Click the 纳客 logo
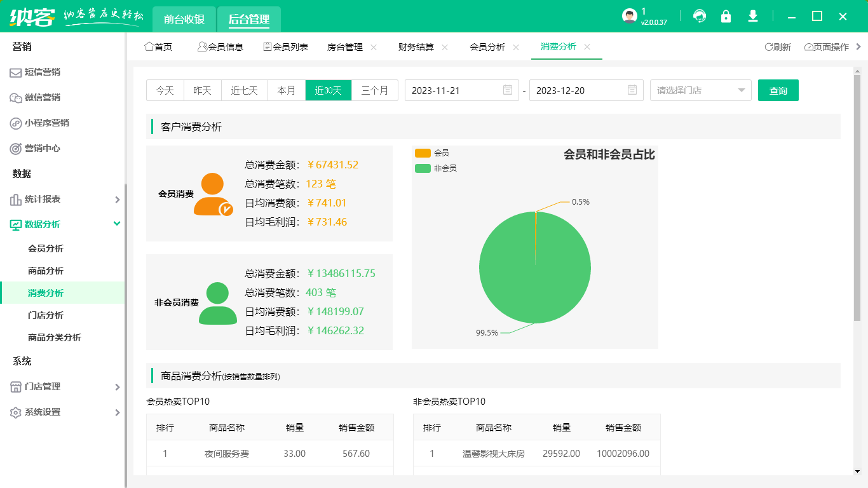This screenshot has height=488, width=868. pos(32,17)
